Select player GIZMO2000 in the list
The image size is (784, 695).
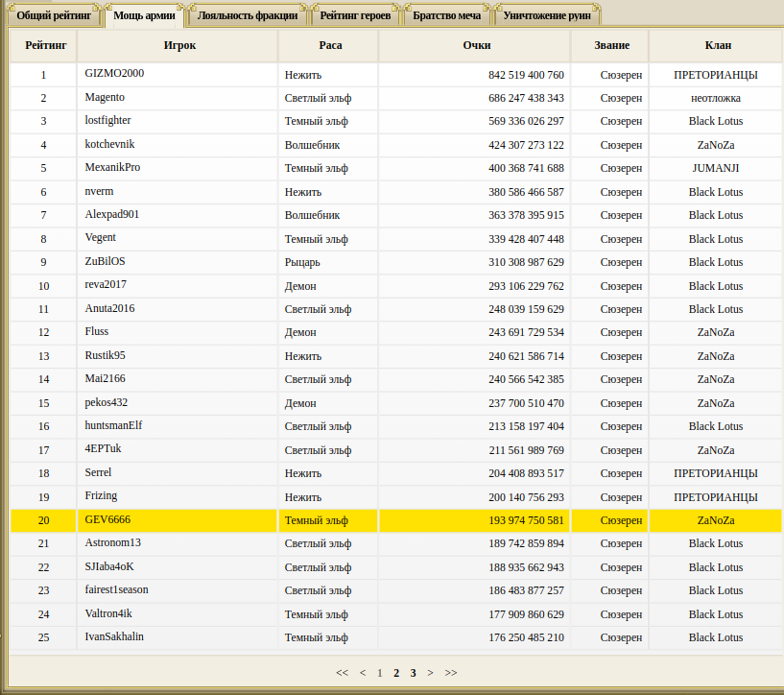[x=114, y=74]
